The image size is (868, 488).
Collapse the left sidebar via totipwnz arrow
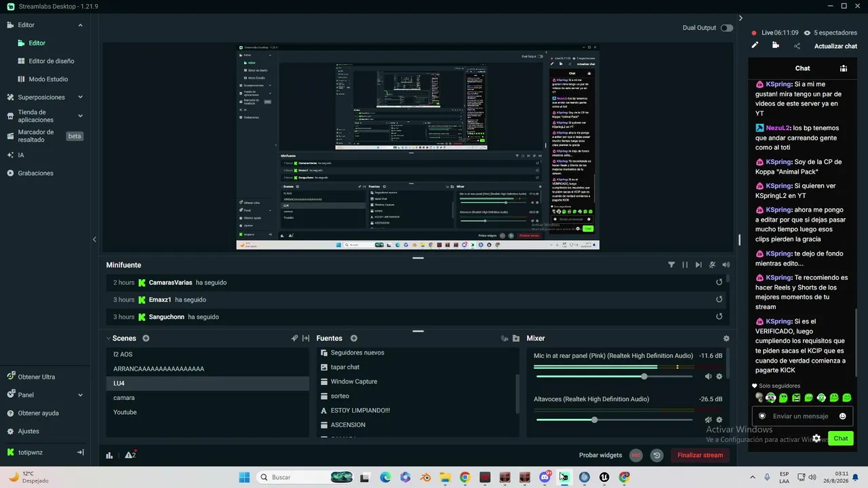pos(80,452)
